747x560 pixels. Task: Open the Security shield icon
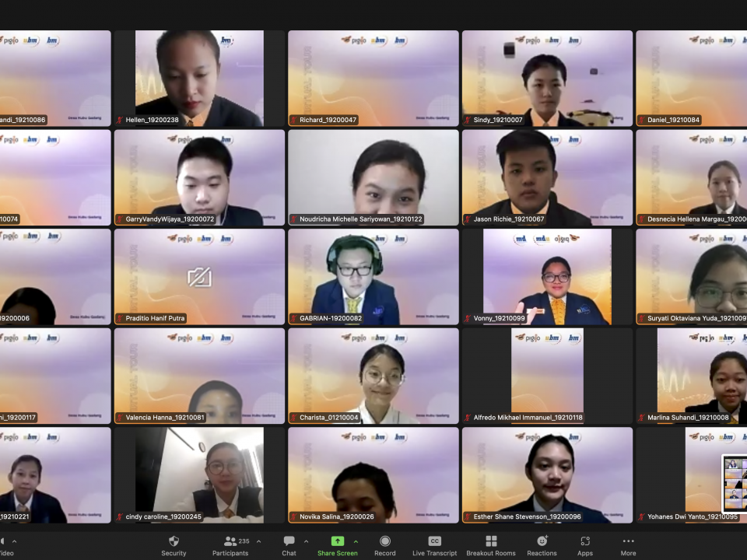tap(174, 541)
